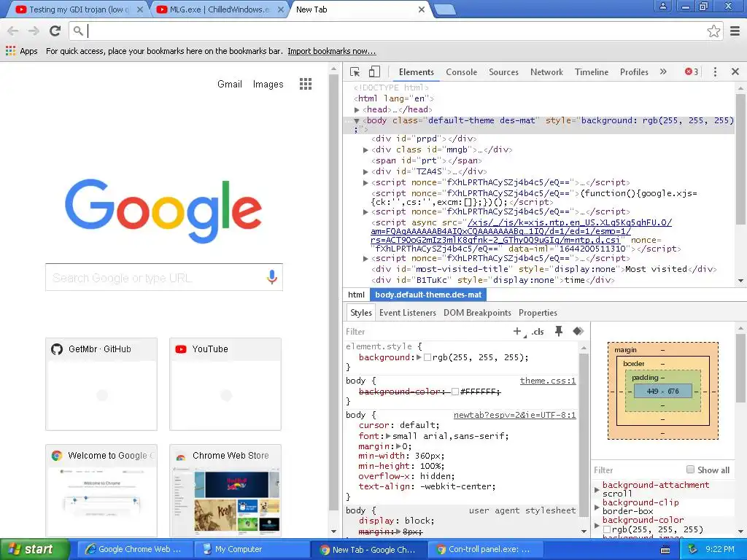Open the Network tab

tap(546, 72)
